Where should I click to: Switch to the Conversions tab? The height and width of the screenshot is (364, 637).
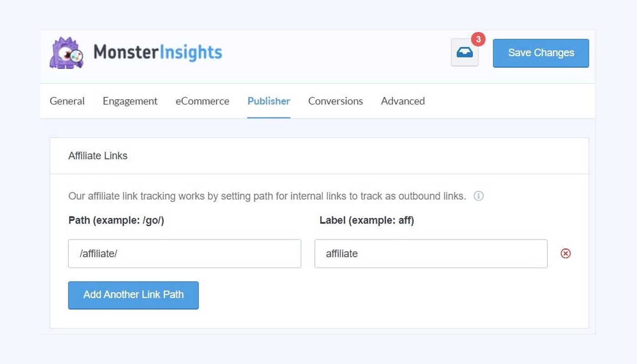click(x=335, y=101)
